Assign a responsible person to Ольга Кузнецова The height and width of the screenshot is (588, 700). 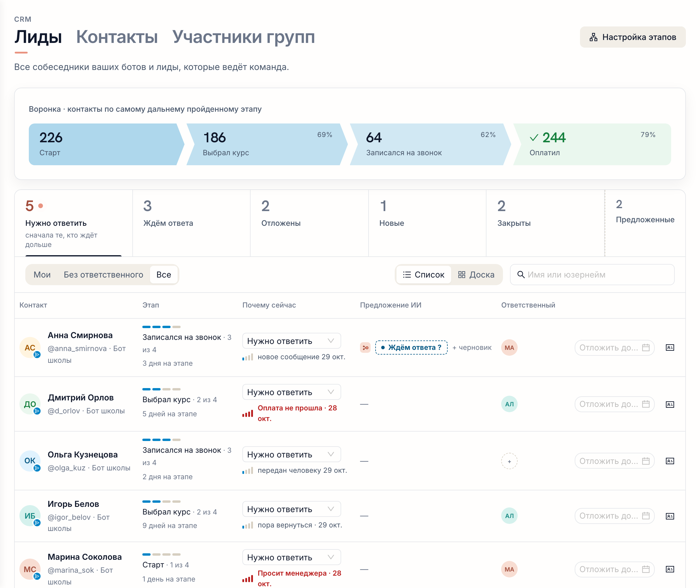[x=509, y=461]
